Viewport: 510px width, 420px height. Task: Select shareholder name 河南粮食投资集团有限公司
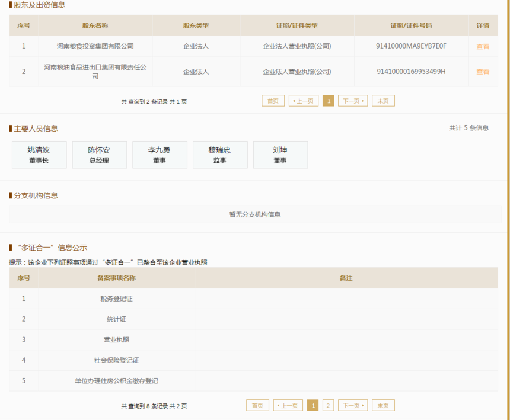(95, 46)
